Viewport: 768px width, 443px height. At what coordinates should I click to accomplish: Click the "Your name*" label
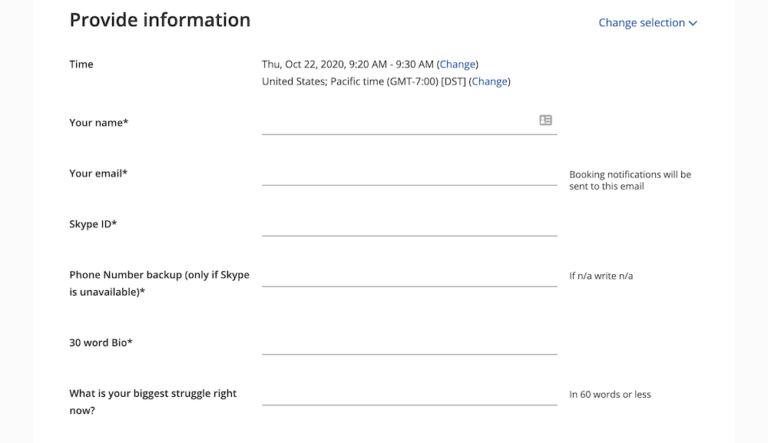click(x=98, y=122)
